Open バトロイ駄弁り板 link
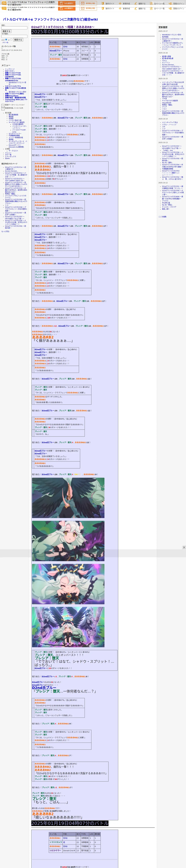 coord(15,121)
